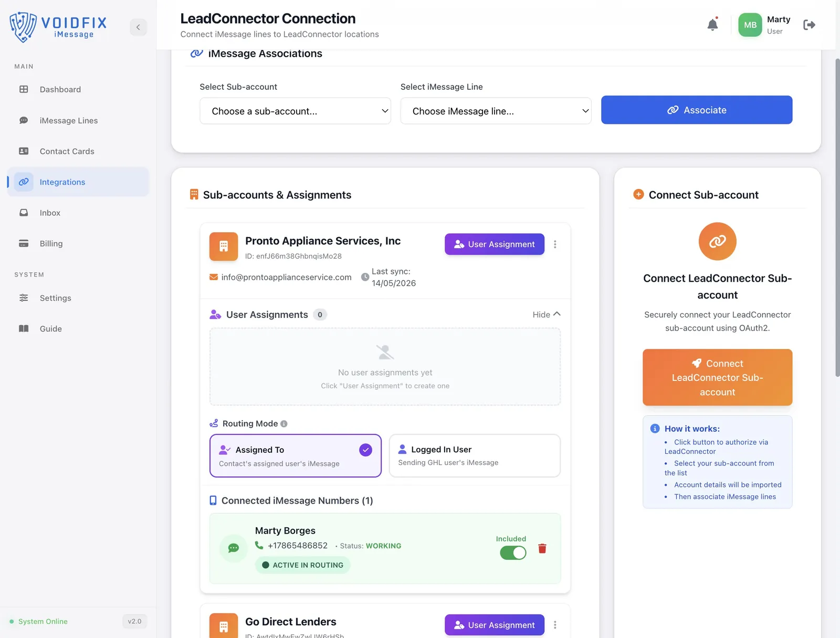Viewport: 840px width, 638px height.
Task: Click the page vertical scrollbar
Action: (837, 218)
